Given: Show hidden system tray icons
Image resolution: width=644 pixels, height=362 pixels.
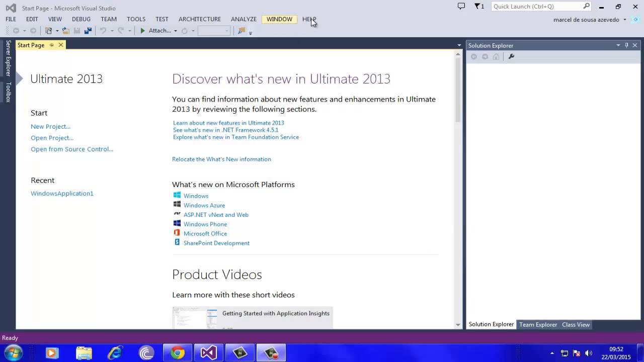Looking at the screenshot, I should coord(552,353).
